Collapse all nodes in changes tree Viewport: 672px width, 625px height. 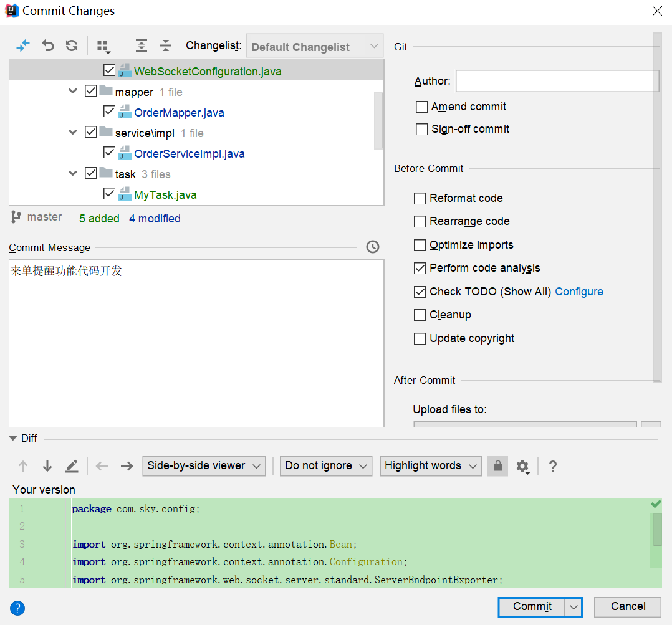[165, 45]
